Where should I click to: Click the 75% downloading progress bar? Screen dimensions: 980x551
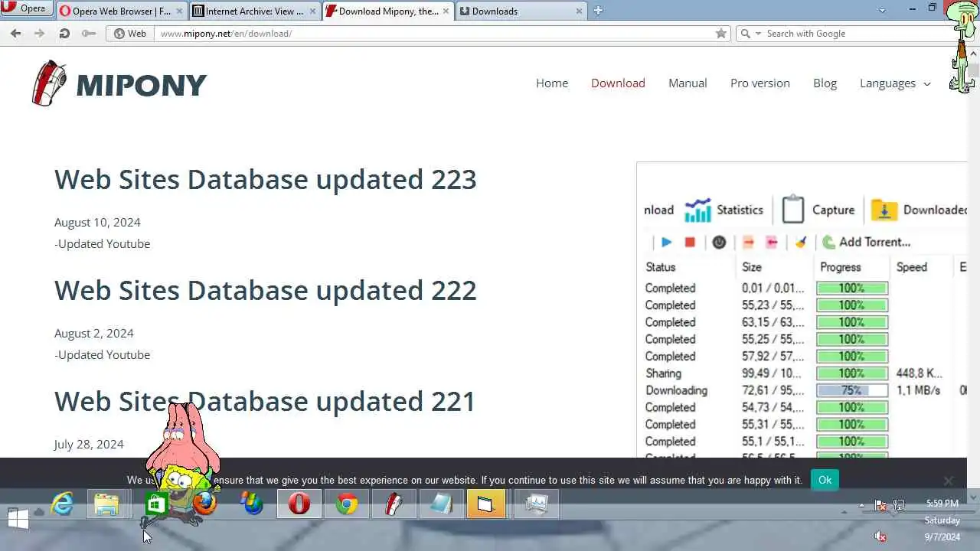852,390
